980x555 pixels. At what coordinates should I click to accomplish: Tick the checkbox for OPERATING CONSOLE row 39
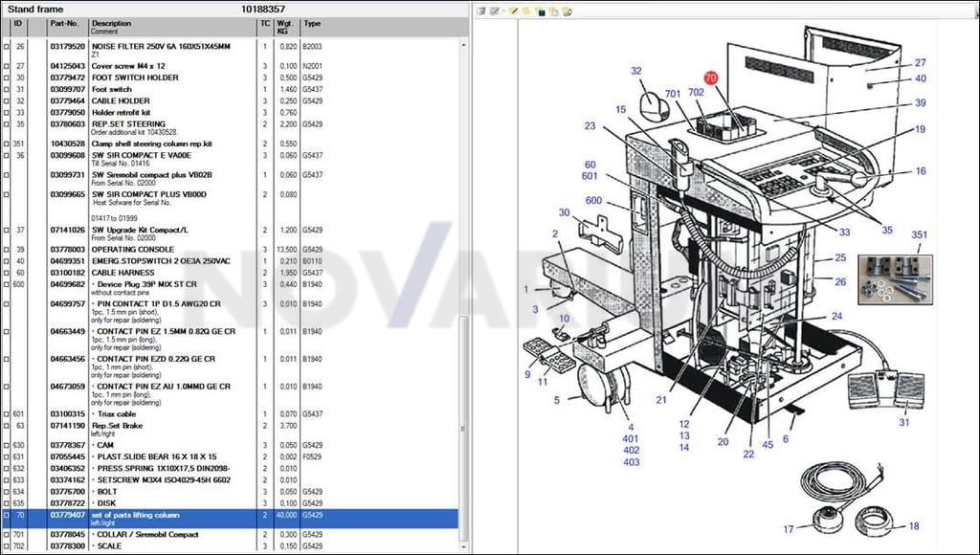pos(7,250)
